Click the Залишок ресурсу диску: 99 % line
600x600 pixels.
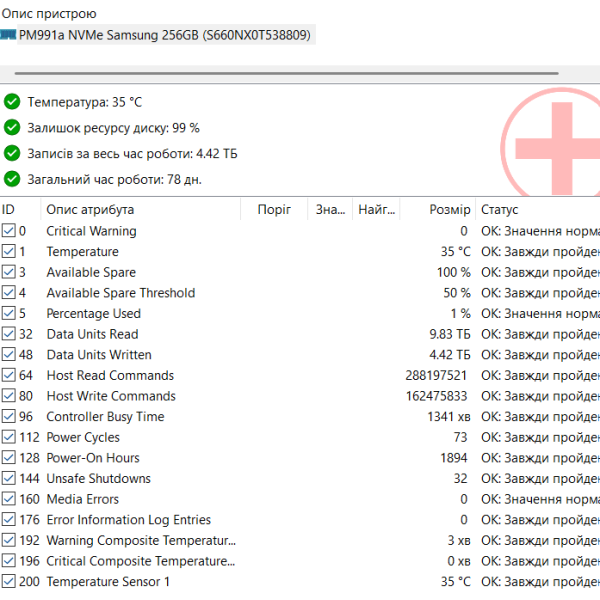pos(113,128)
